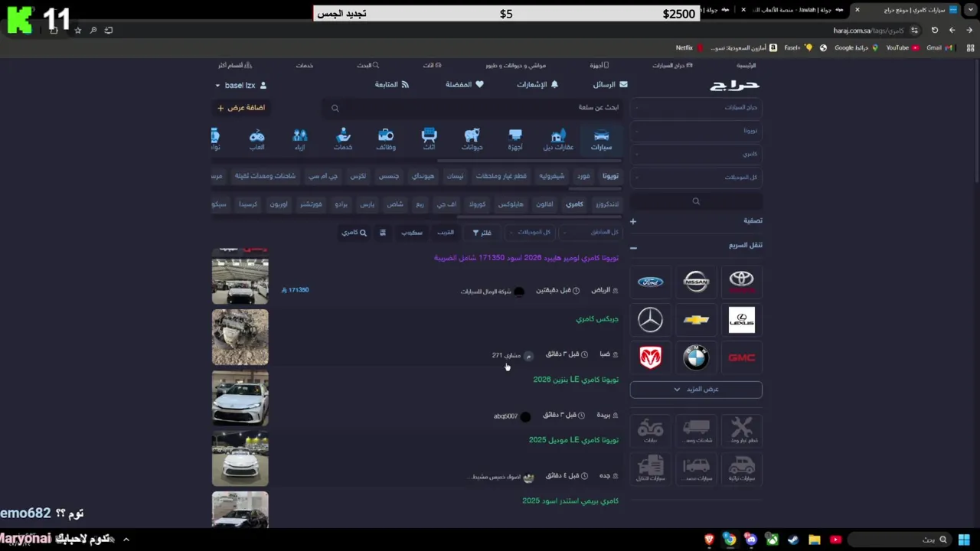Viewport: 980px width, 551px height.
Task: Open the اثاث furniture category icon
Action: [429, 139]
